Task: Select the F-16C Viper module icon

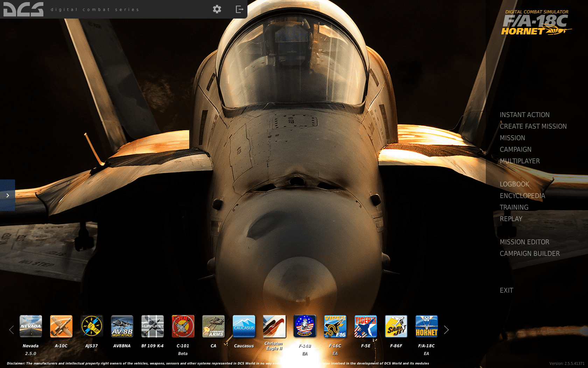Action: (335, 326)
